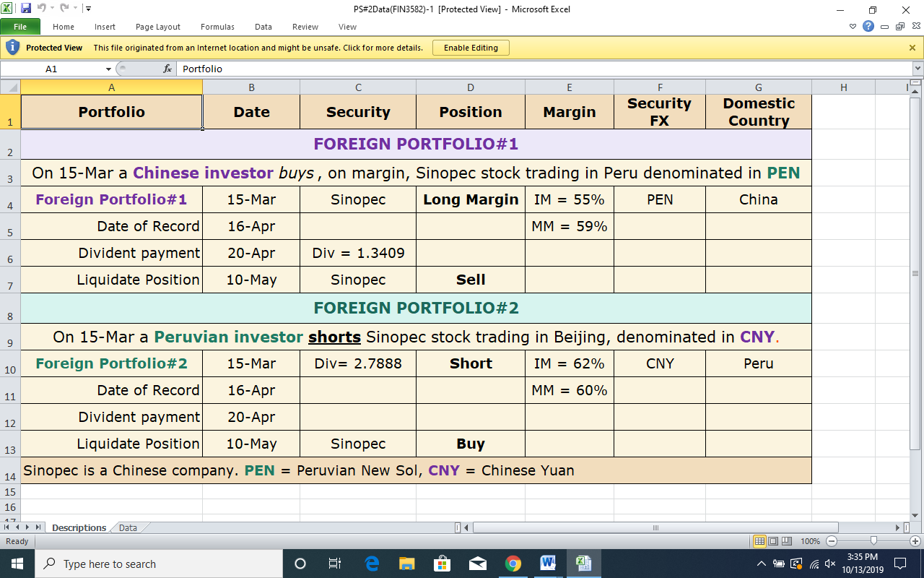Dismiss the Protected View warning bar
This screenshot has width=924, height=578.
click(912, 47)
